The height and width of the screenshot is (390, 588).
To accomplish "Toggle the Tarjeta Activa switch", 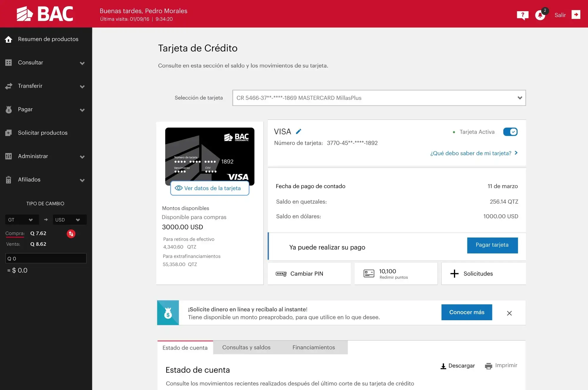I will (x=510, y=132).
